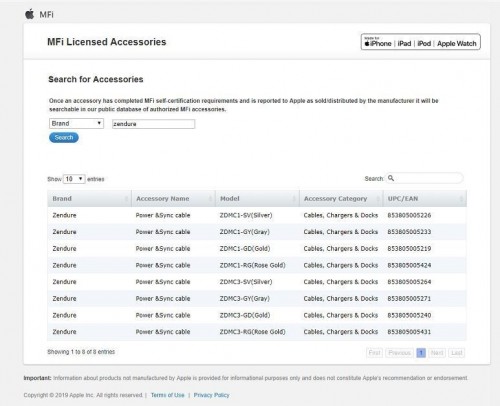Image resolution: width=500 pixels, height=406 pixels.
Task: Go to Last page of results
Action: [x=457, y=353]
